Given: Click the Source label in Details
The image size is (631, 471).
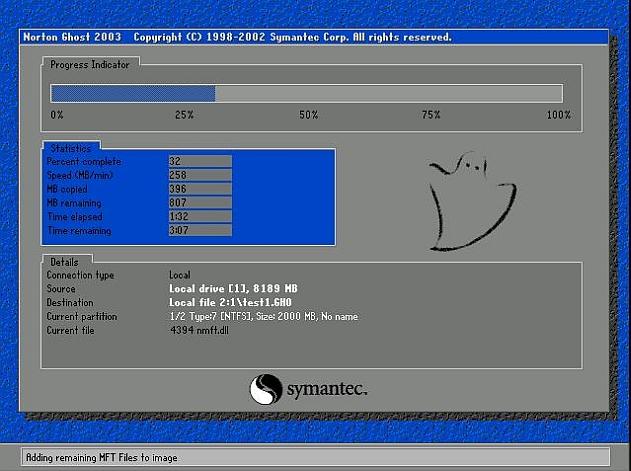Looking at the screenshot, I should pyautogui.click(x=61, y=289).
